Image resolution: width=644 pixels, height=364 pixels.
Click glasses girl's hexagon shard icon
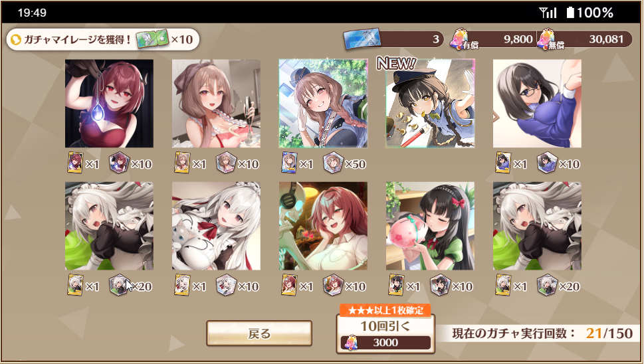coord(547,163)
